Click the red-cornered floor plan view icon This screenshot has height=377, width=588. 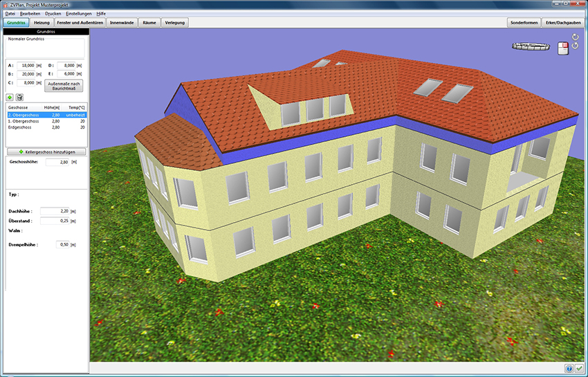[563, 48]
